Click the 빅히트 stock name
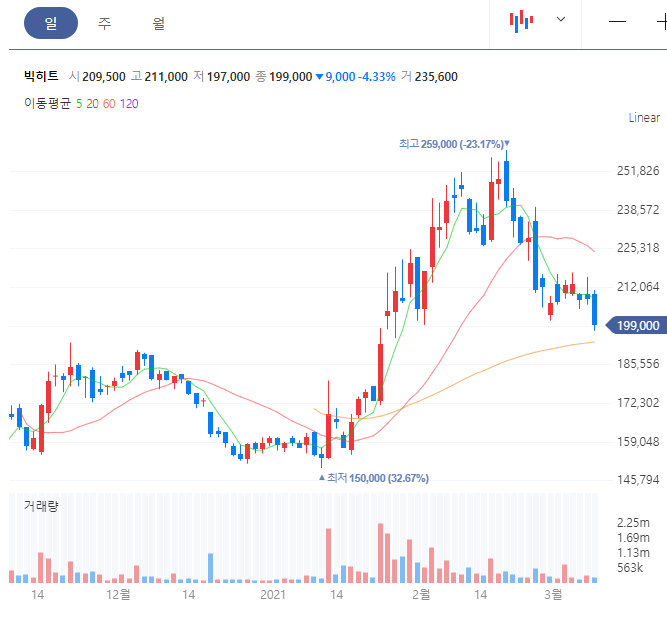Image resolution: width=667 pixels, height=617 pixels. click(41, 76)
